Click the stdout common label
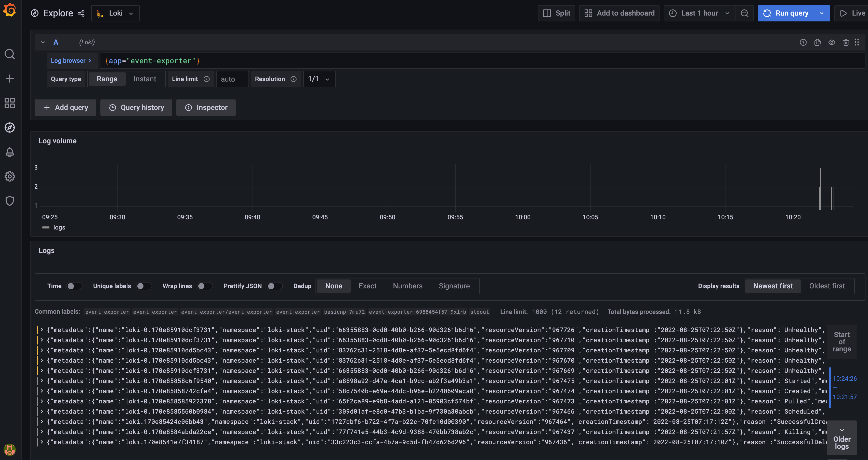868x460 pixels. (479, 312)
